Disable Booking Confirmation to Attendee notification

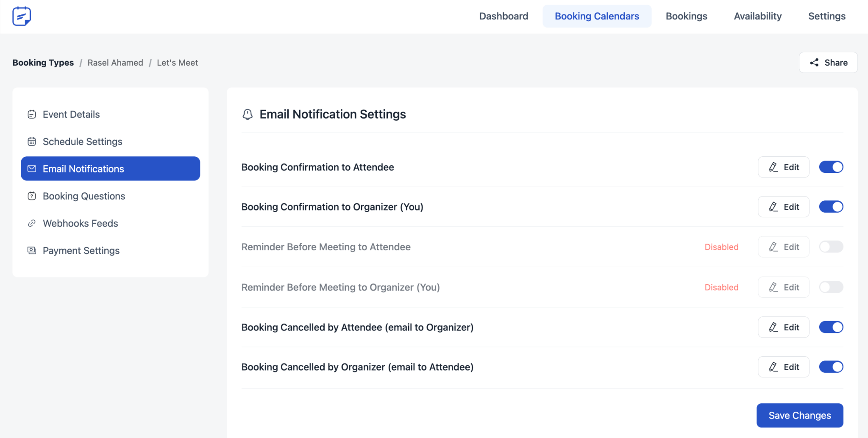tap(831, 167)
